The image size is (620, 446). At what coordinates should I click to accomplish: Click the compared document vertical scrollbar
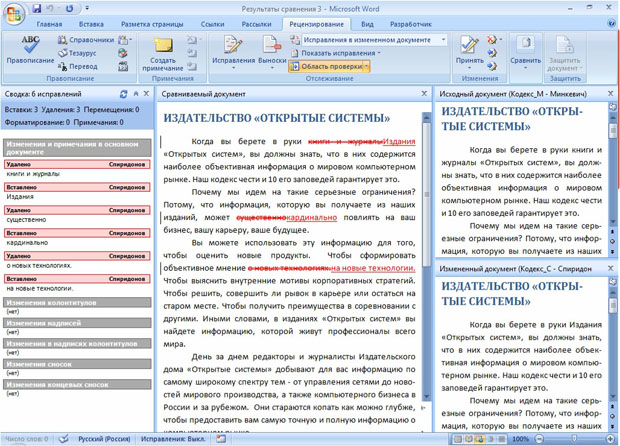tap(427, 257)
